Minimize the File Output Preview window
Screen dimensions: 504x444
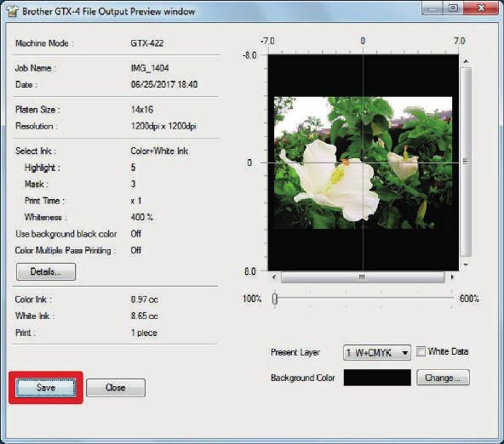[432, 9]
